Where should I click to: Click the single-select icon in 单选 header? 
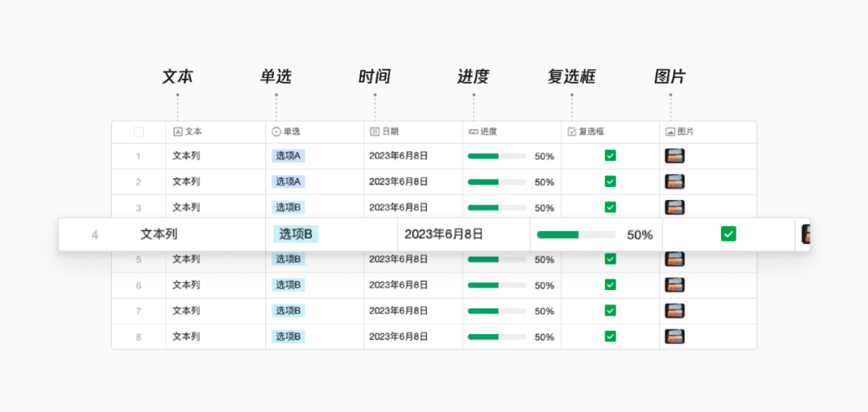(276, 132)
